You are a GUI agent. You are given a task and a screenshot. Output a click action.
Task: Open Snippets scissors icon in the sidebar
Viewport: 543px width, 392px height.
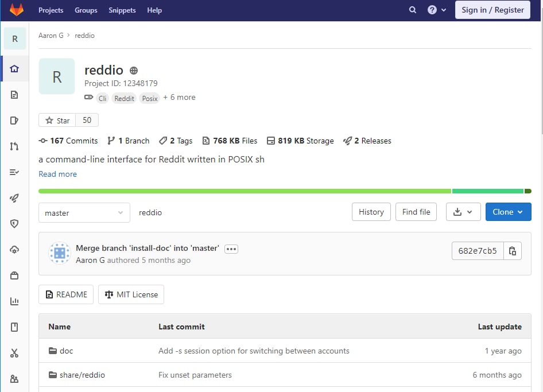coord(14,353)
